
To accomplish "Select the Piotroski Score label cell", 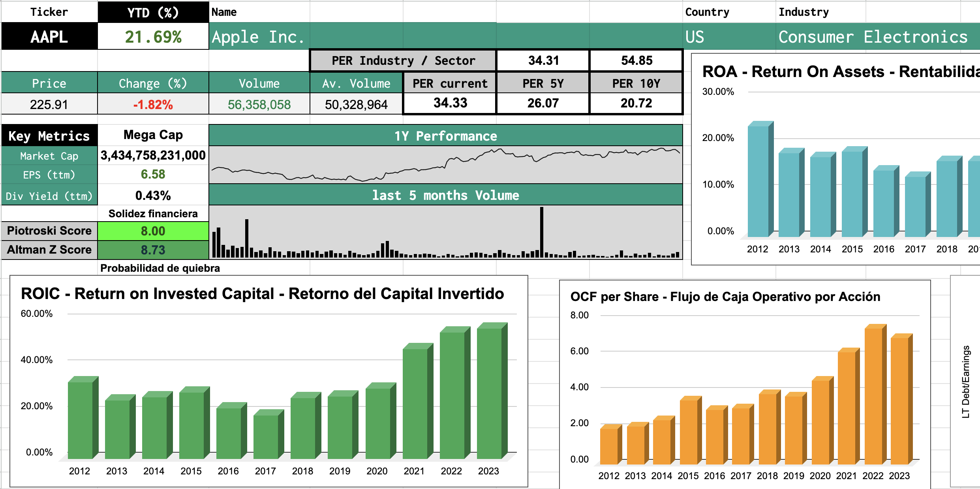I will click(49, 231).
